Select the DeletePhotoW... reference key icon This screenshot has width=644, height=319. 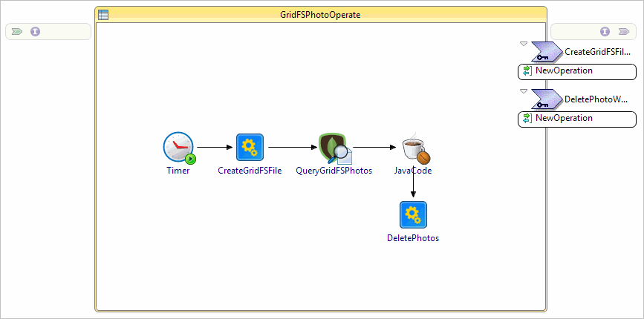(x=547, y=99)
